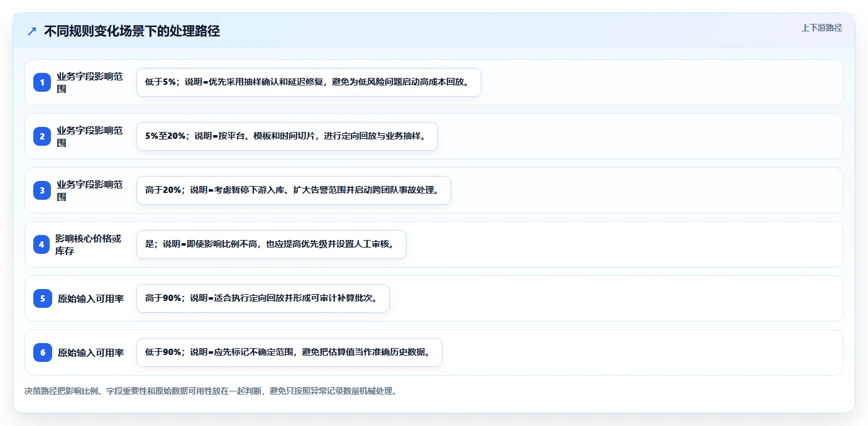Click the 影响核心价格或库存 label

89,244
